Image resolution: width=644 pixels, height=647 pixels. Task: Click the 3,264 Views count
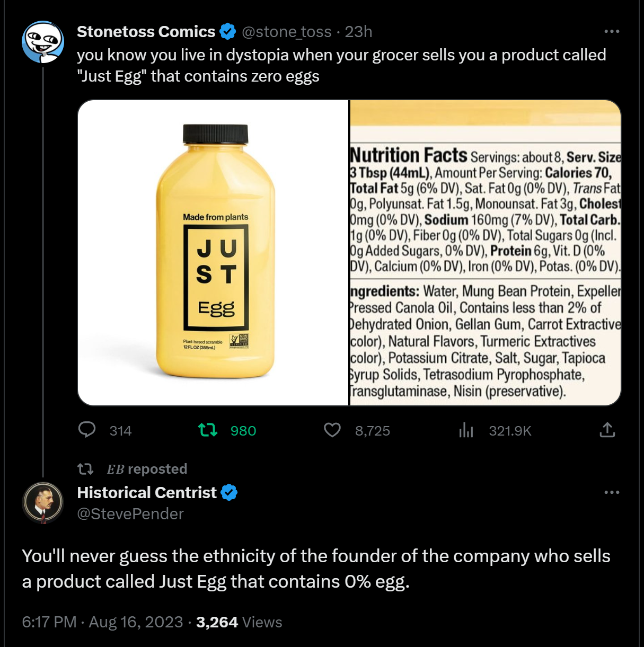coord(239,622)
